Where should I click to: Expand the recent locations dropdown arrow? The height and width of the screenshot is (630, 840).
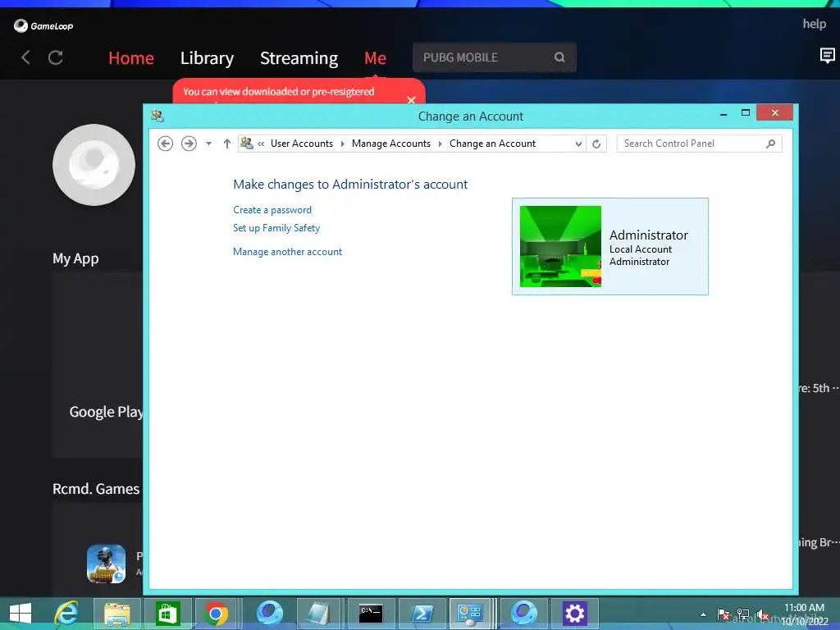click(209, 144)
